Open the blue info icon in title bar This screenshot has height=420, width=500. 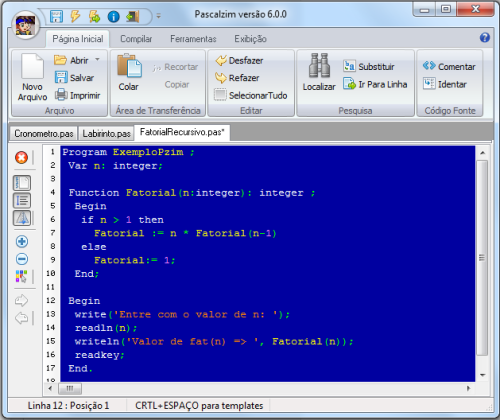coord(113,16)
